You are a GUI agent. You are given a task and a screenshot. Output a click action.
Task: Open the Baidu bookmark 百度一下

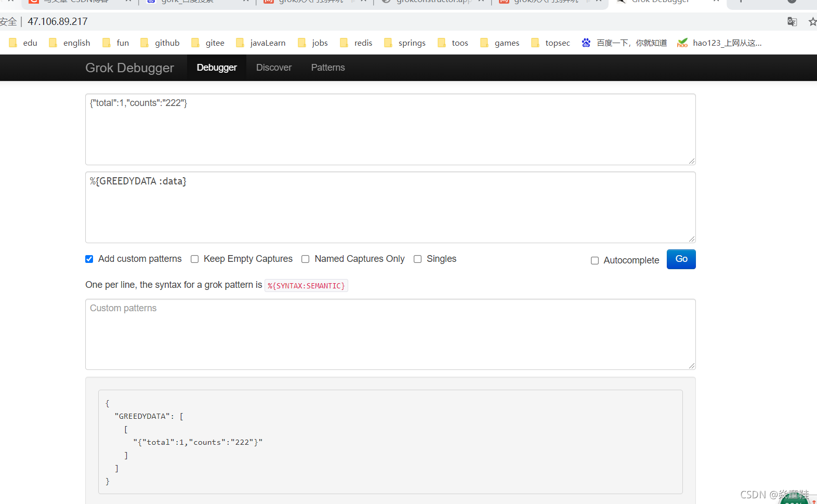click(624, 43)
